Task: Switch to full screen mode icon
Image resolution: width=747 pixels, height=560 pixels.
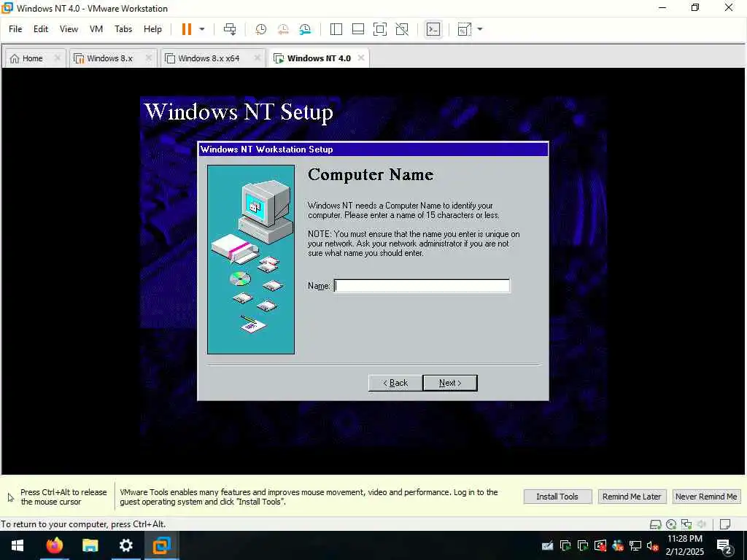Action: [x=379, y=29]
